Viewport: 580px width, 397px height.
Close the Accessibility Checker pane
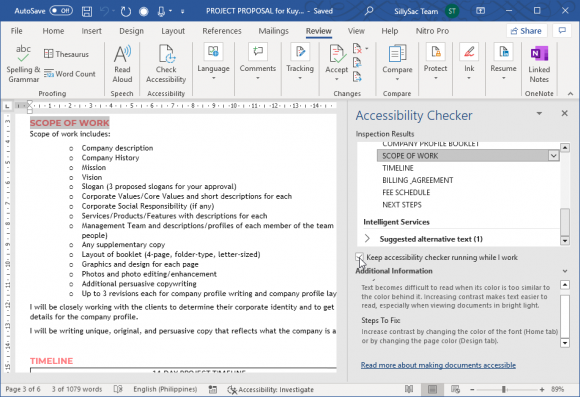pyautogui.click(x=564, y=113)
